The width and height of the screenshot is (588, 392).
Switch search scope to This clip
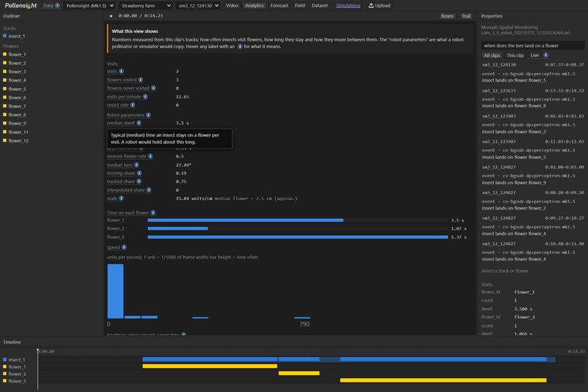[515, 55]
